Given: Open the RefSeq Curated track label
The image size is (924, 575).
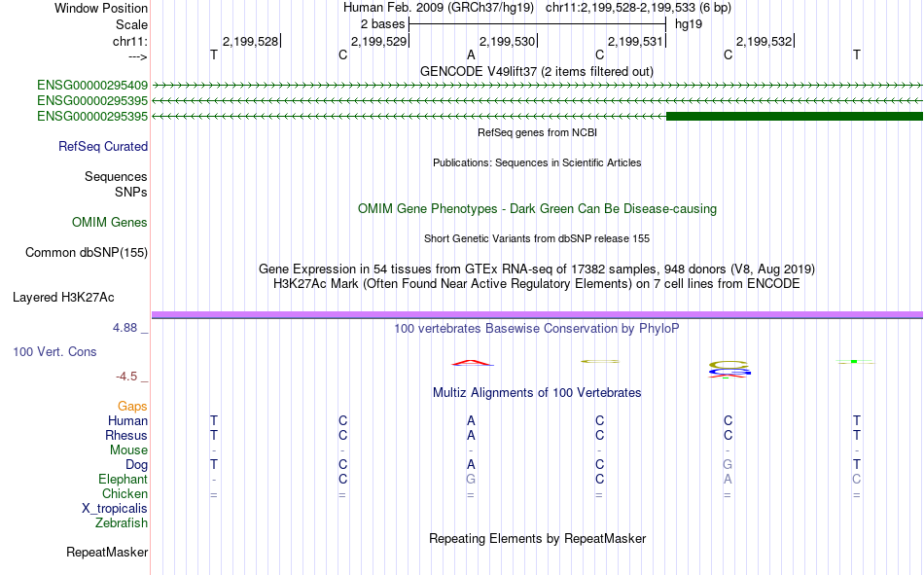Looking at the screenshot, I should pyautogui.click(x=103, y=146).
